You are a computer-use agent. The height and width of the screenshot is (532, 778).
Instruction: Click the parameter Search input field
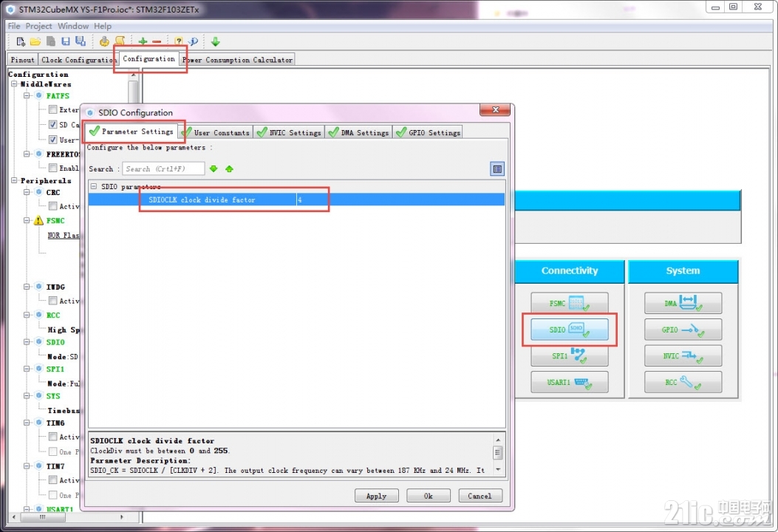[163, 168]
